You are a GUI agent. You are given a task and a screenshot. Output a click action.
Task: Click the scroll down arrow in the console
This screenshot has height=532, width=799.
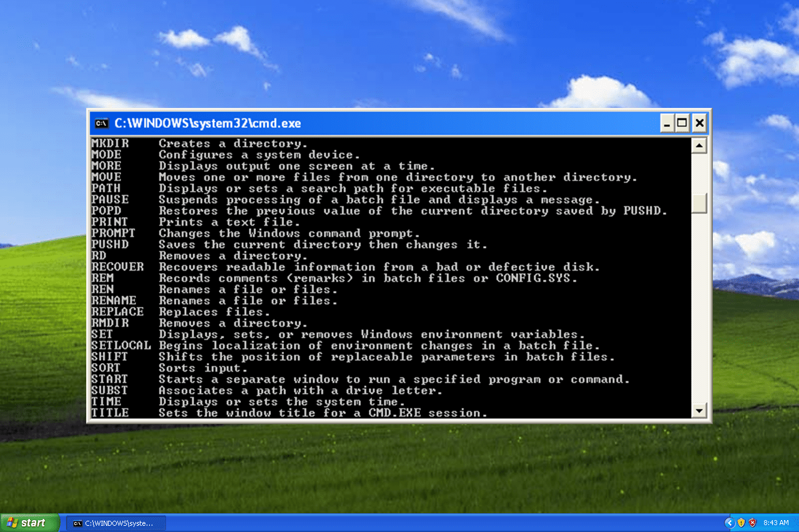point(699,410)
